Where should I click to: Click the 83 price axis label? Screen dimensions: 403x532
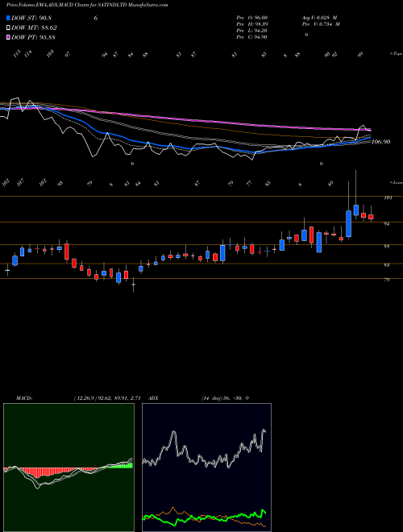[387, 265]
